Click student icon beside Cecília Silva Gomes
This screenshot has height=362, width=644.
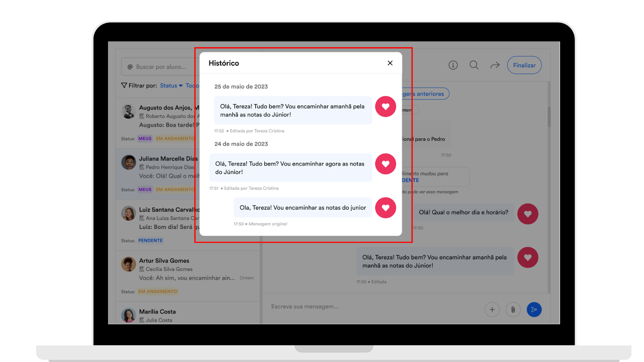142,269
